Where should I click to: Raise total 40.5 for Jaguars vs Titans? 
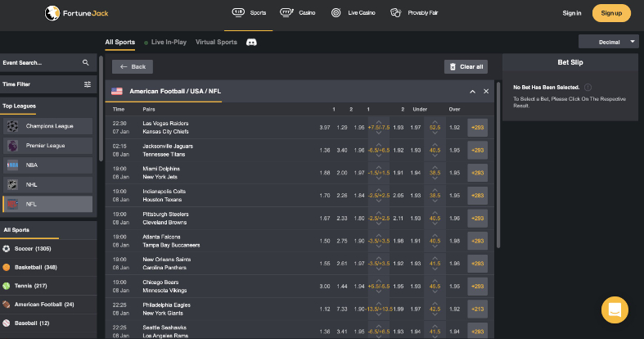pos(435,145)
